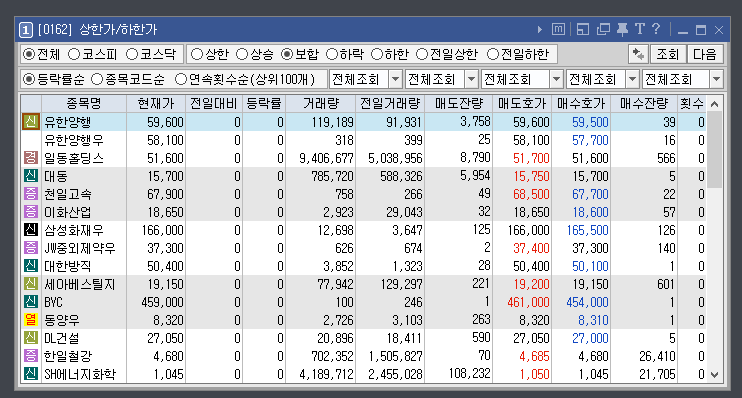Click the small play arrow in title bar

coord(539,29)
